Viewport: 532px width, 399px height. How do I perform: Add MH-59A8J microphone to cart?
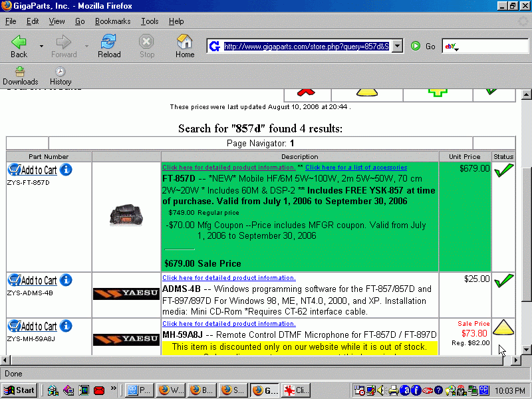tap(33, 327)
